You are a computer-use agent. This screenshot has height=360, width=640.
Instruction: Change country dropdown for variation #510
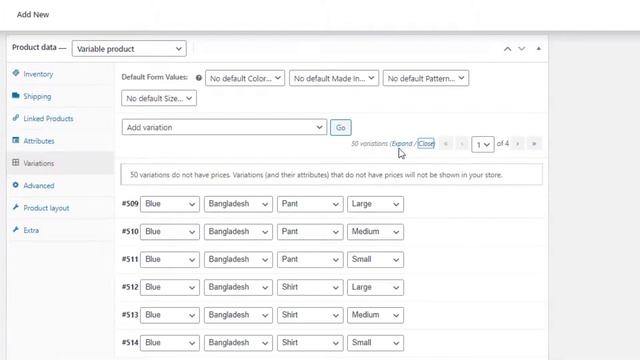238,231
